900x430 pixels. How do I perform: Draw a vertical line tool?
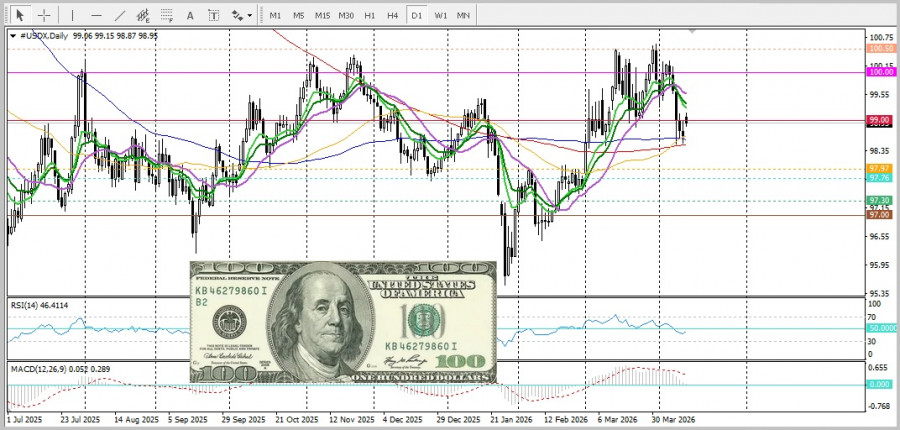[x=72, y=16]
